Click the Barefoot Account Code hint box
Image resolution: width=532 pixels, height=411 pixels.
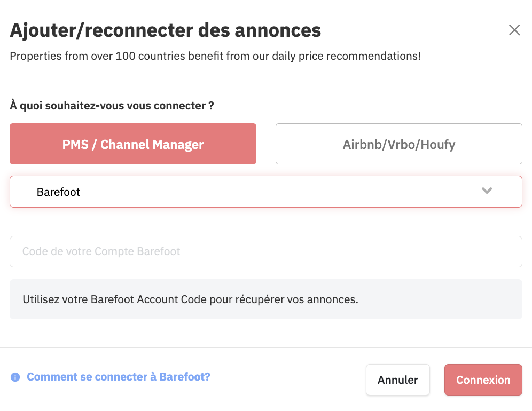coord(266,299)
